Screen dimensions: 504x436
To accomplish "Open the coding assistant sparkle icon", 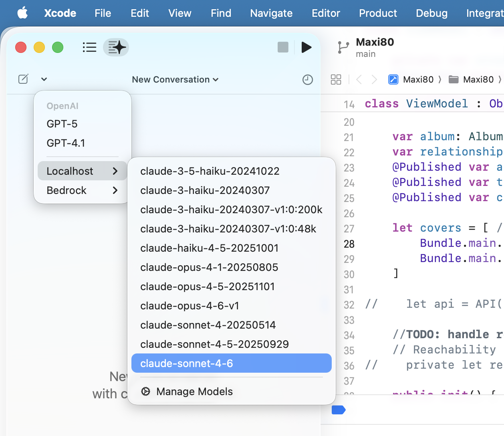I will (x=116, y=47).
